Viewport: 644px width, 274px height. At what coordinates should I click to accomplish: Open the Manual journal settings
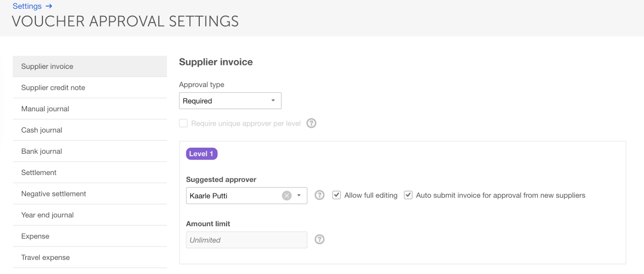[45, 109]
